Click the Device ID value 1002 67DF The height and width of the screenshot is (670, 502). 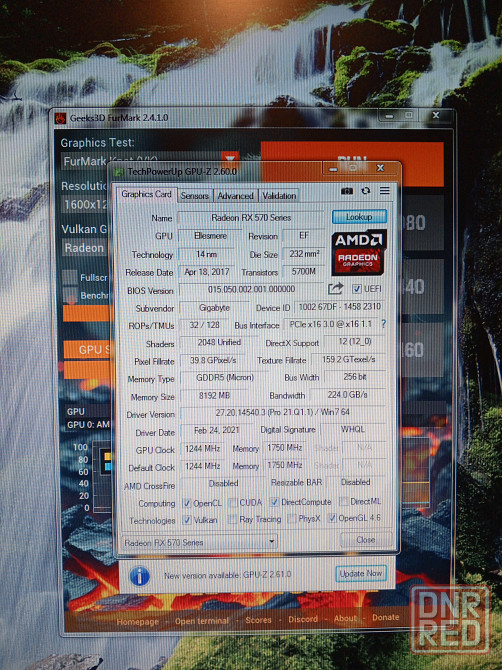(x=340, y=307)
